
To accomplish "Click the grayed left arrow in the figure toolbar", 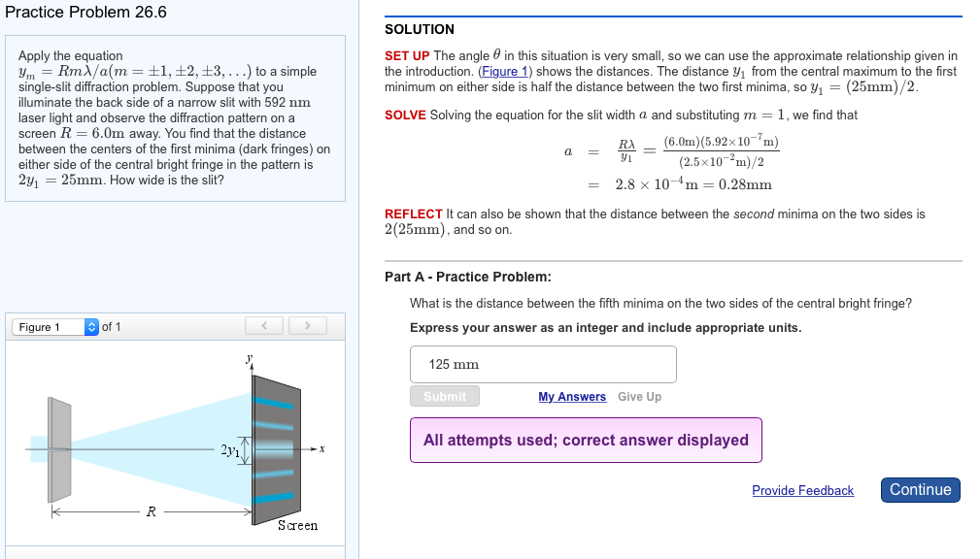I will 263,326.
